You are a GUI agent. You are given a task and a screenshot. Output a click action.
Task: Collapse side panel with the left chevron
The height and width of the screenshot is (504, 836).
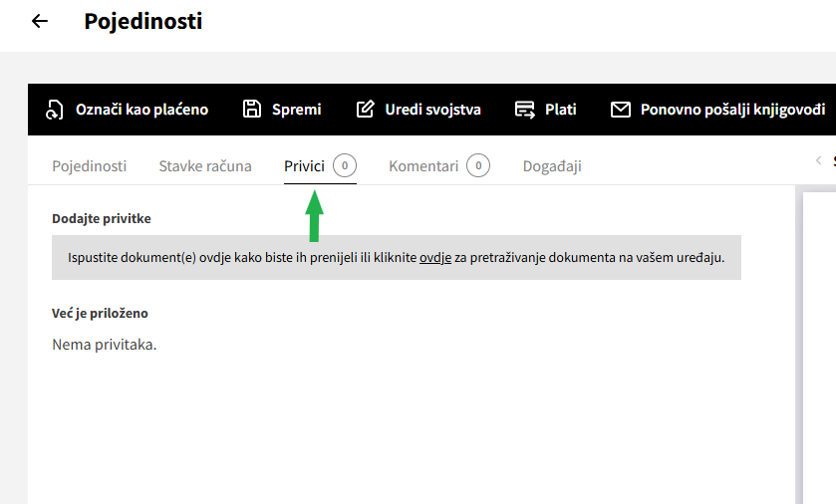click(818, 160)
